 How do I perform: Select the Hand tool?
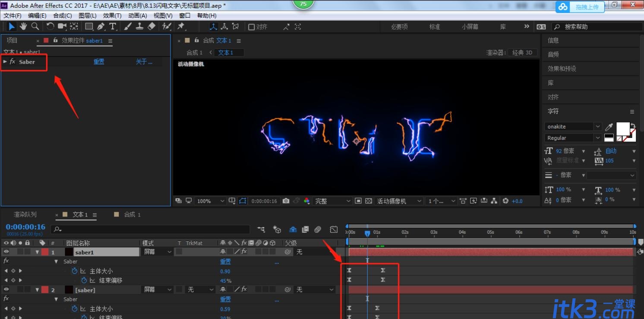(23, 26)
